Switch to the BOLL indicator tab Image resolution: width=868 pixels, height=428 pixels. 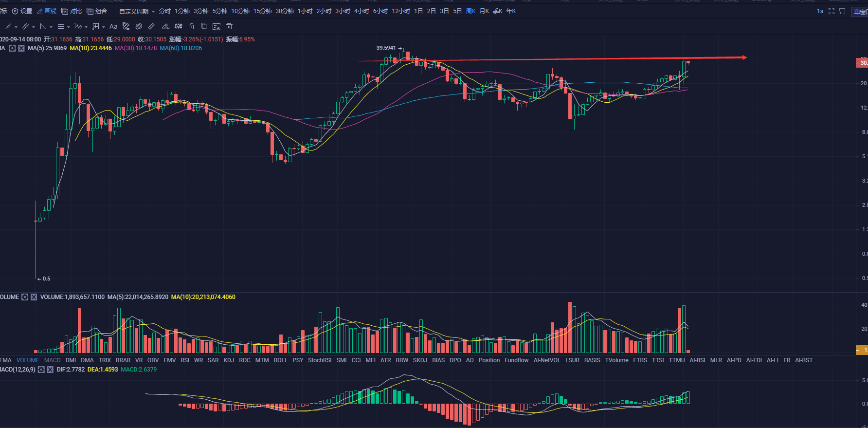[281, 360]
